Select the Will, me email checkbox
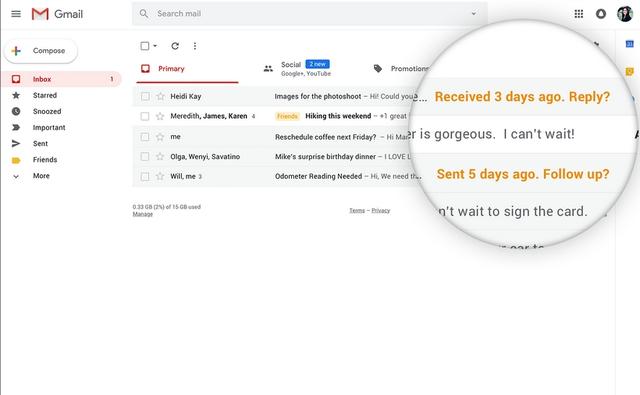 [145, 176]
